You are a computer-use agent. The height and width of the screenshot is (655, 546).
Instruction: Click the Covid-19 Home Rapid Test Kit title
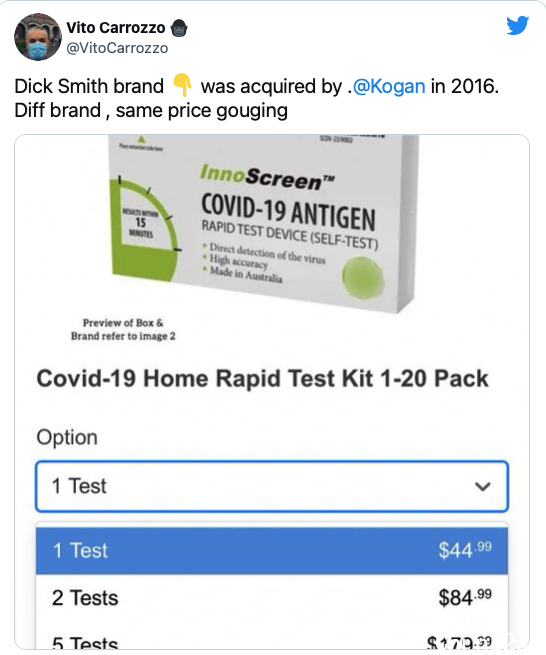[262, 379]
